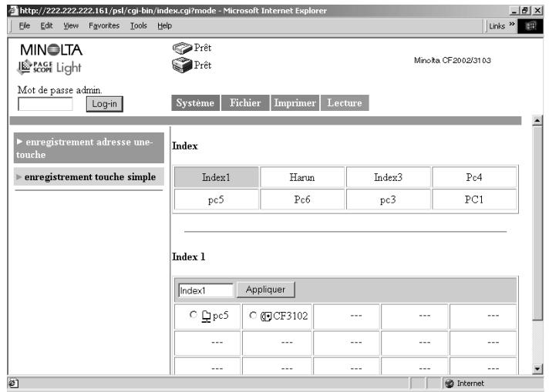The height and width of the screenshot is (392, 549).
Task: Click the admin password input field
Action: tap(45, 104)
